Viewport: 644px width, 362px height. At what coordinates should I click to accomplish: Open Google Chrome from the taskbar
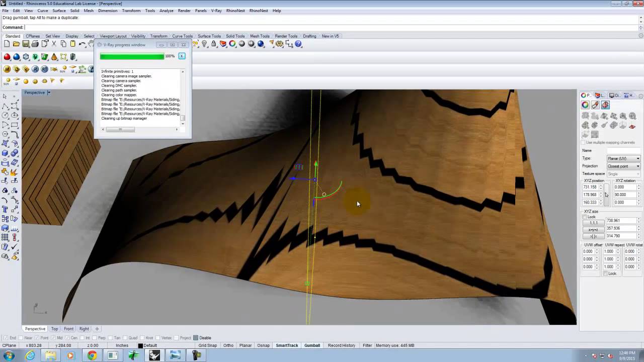coord(92,355)
